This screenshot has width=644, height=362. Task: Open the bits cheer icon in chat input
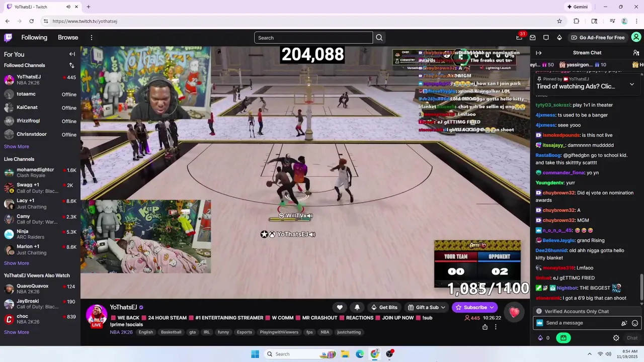point(624,323)
